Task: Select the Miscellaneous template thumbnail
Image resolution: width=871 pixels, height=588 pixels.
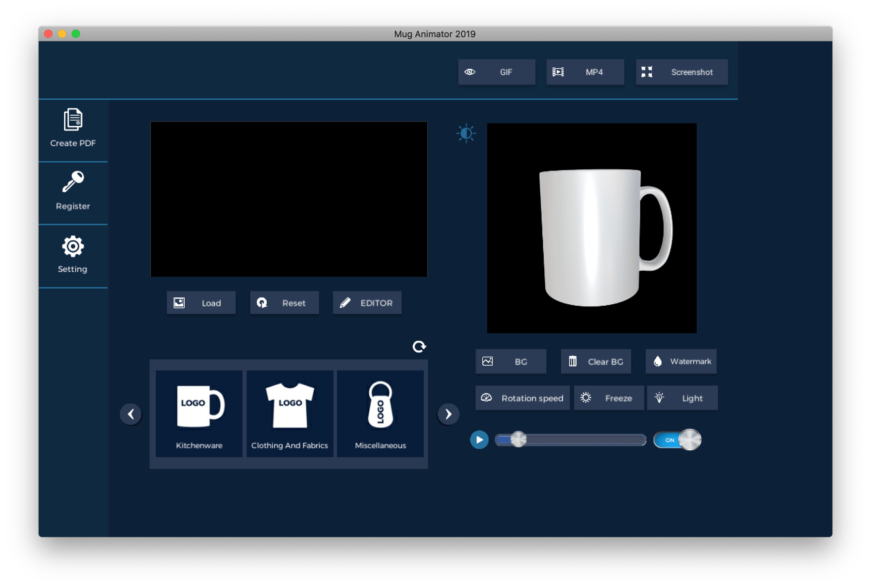Action: click(x=380, y=414)
